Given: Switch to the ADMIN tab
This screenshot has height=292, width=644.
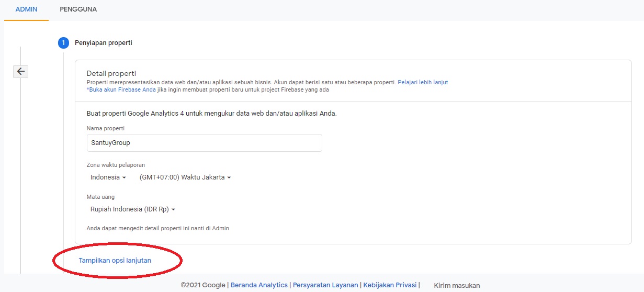Looking at the screenshot, I should (x=26, y=9).
